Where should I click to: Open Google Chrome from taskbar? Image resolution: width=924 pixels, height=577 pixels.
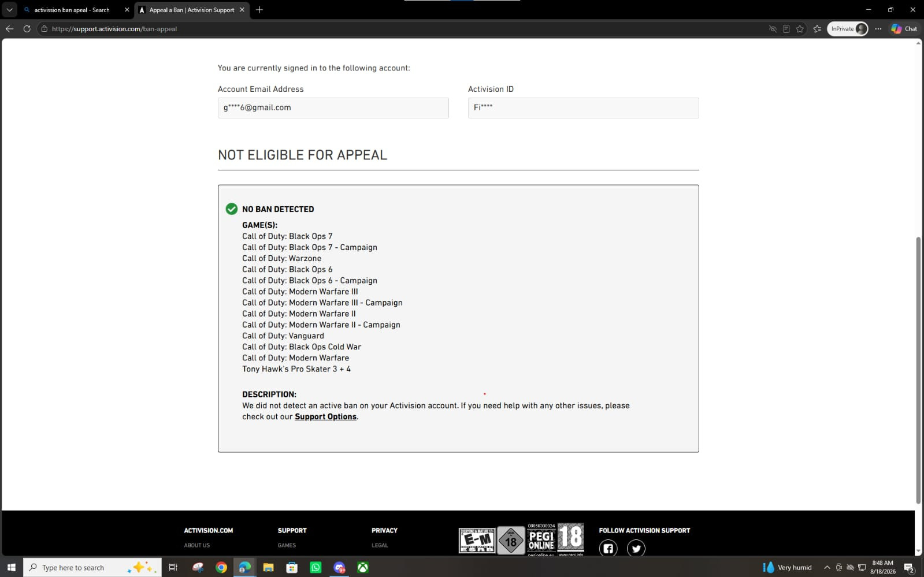pos(221,567)
